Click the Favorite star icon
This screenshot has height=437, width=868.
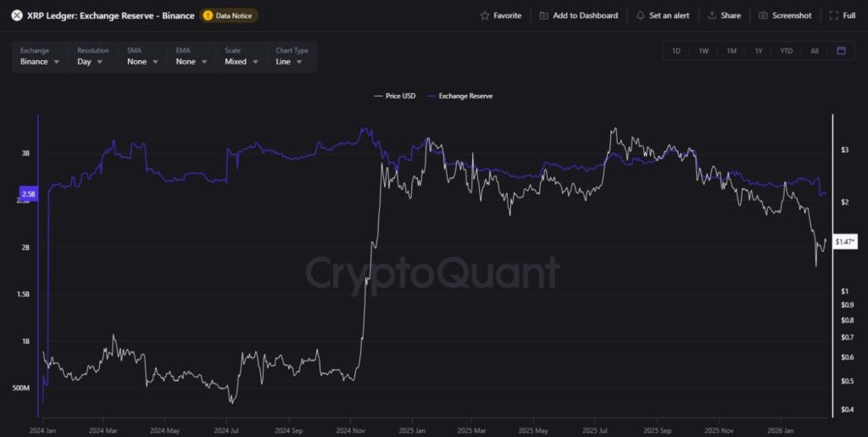[485, 15]
